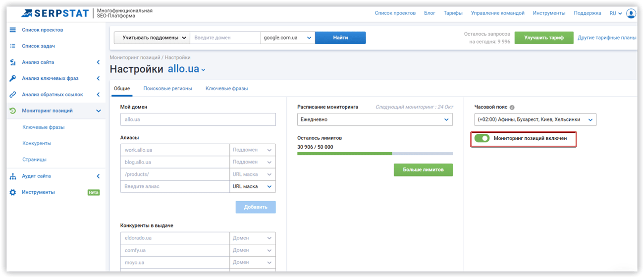Open URL маска dropdown for /products/ alias
644x278 pixels.
point(253,174)
